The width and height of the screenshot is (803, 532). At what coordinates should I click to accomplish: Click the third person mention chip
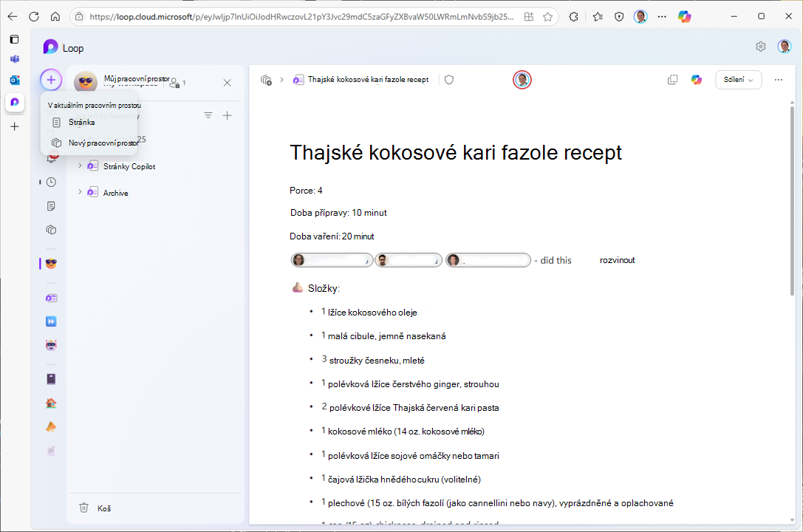(488, 260)
